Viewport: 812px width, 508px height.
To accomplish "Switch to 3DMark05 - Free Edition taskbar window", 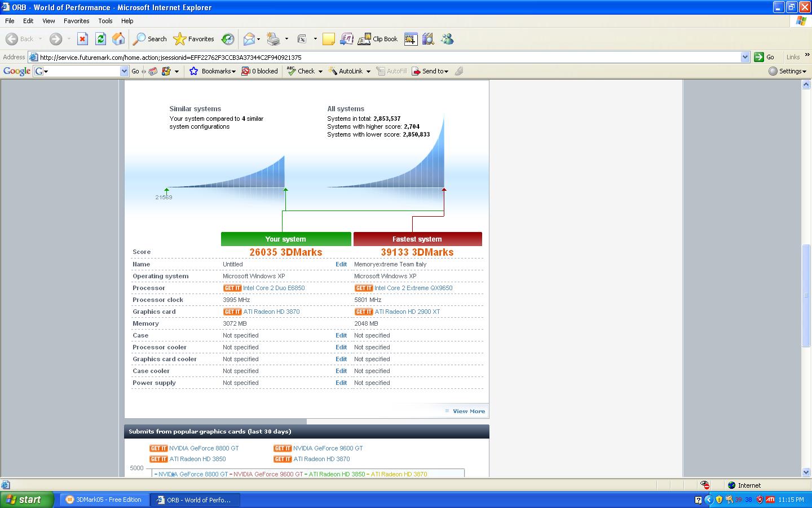I will [x=104, y=500].
